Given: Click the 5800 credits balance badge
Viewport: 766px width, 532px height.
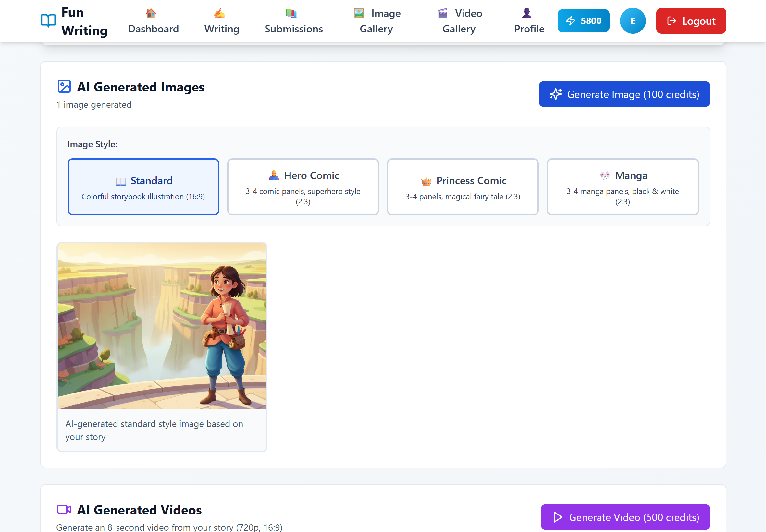Looking at the screenshot, I should (583, 21).
